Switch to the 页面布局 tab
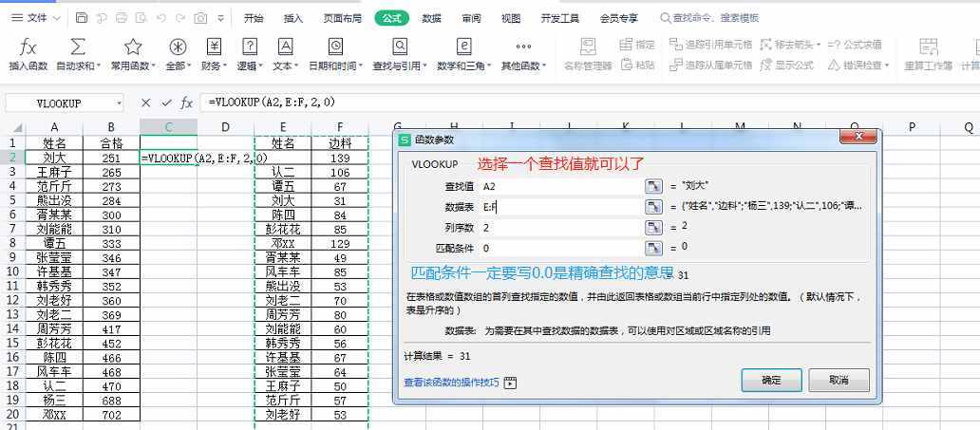 342,19
